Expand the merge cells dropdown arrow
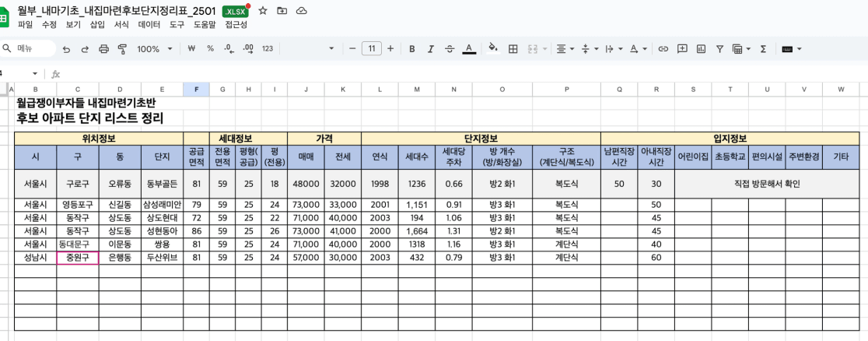868x341 pixels. pos(544,49)
